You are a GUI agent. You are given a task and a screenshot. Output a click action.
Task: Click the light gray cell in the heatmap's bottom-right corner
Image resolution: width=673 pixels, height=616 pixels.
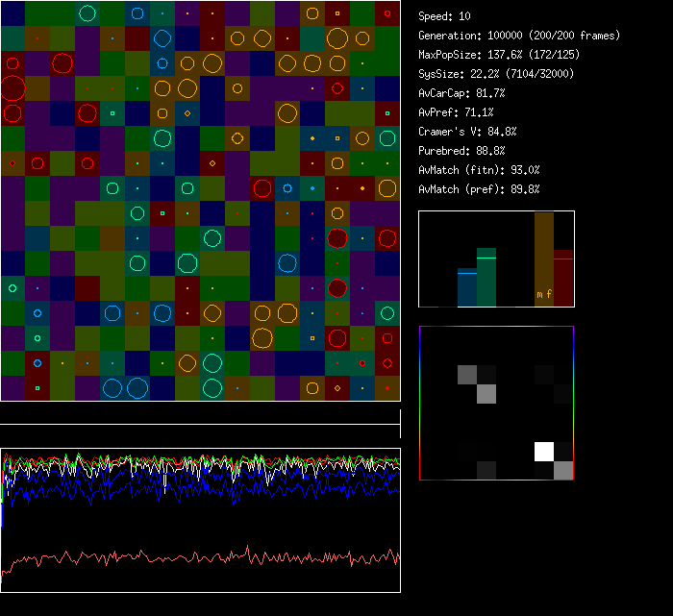coord(563,470)
